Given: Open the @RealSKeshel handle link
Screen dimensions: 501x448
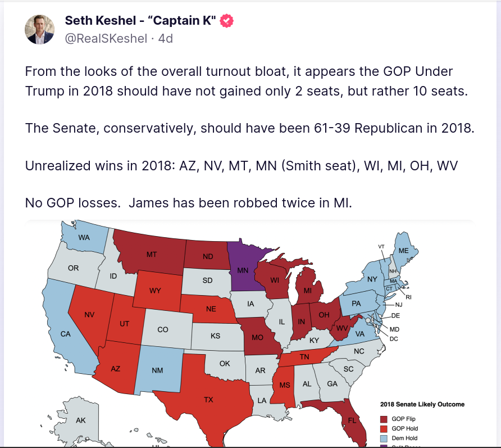Looking at the screenshot, I should pos(106,38).
